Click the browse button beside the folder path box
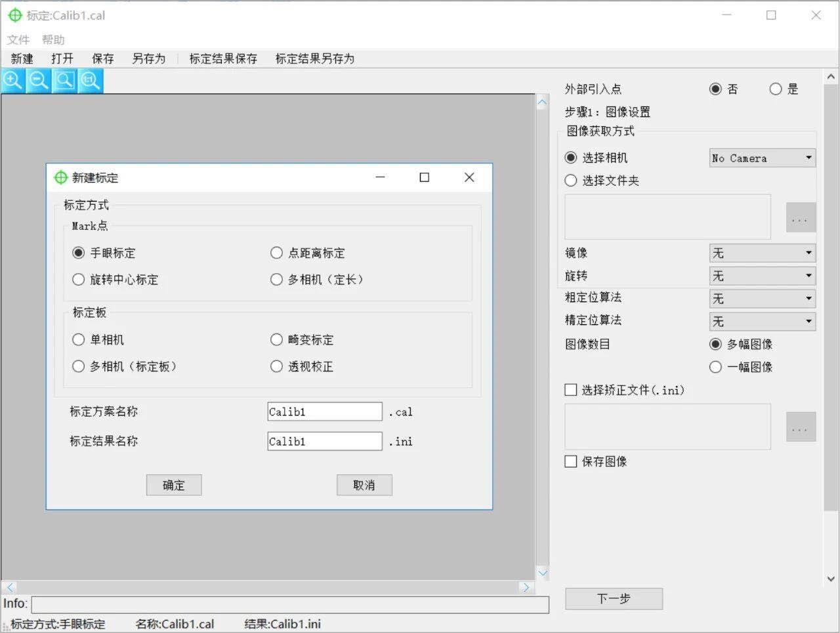The width and height of the screenshot is (840, 633). tap(800, 217)
